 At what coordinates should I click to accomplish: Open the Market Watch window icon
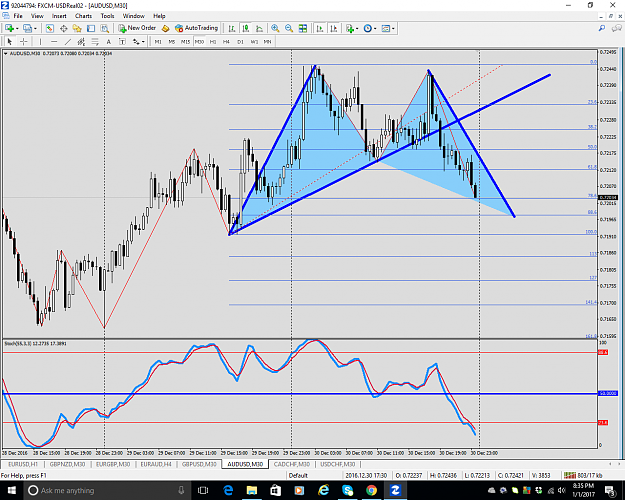click(x=49, y=28)
